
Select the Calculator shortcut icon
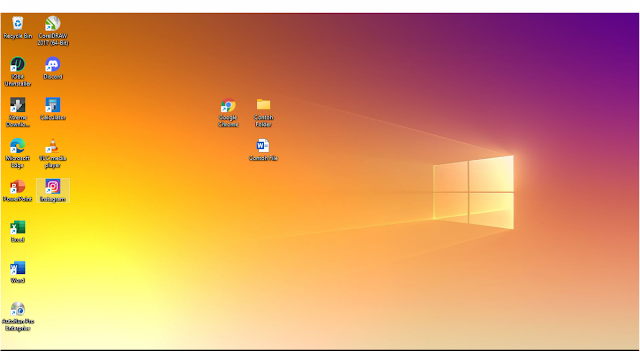coord(53,109)
